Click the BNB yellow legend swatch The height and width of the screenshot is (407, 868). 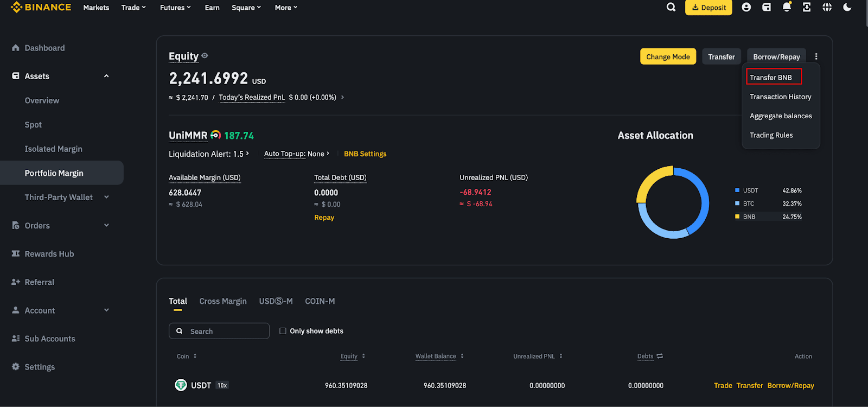click(x=737, y=217)
